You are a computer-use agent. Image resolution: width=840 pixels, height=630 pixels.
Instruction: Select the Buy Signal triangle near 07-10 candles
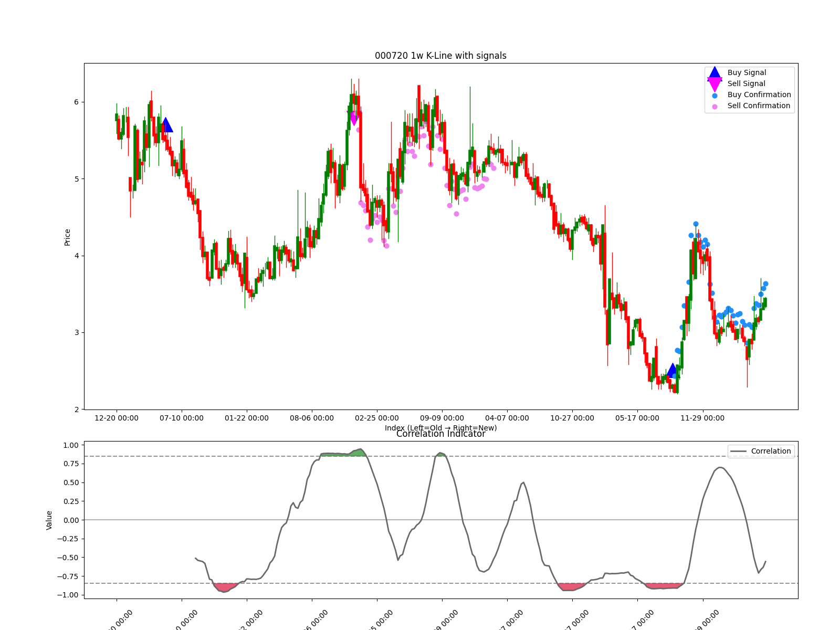(x=166, y=125)
